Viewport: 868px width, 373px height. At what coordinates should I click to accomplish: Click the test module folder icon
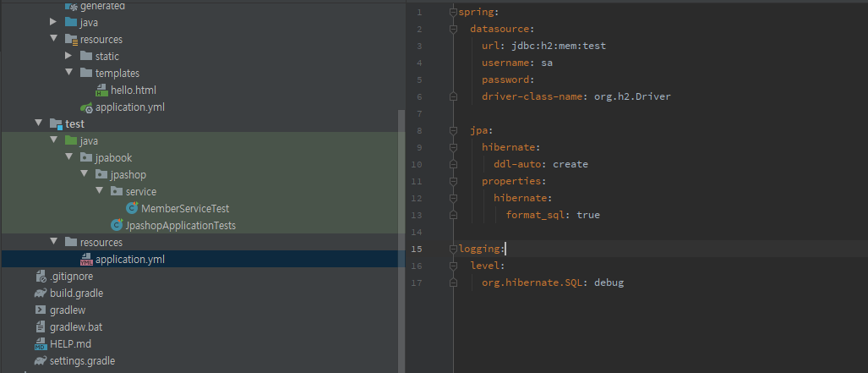(x=56, y=123)
